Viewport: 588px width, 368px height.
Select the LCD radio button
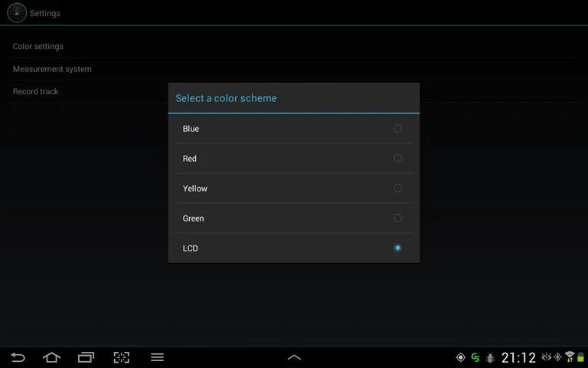coord(397,248)
